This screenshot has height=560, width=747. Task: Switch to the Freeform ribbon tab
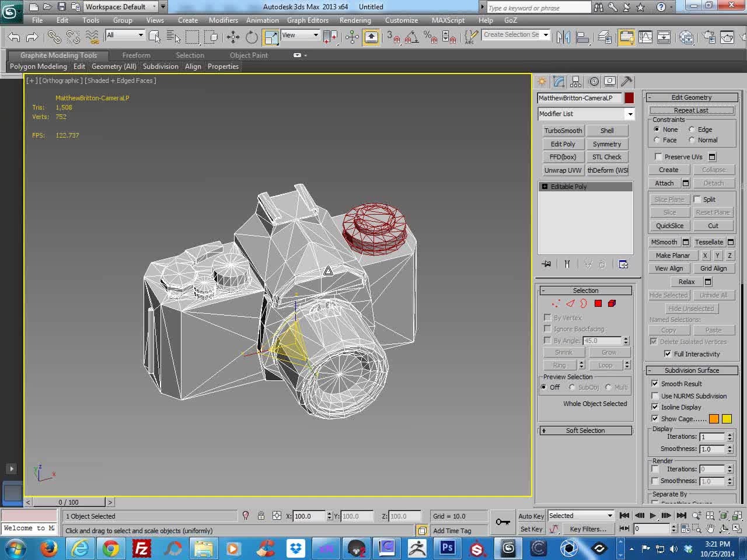(x=136, y=55)
